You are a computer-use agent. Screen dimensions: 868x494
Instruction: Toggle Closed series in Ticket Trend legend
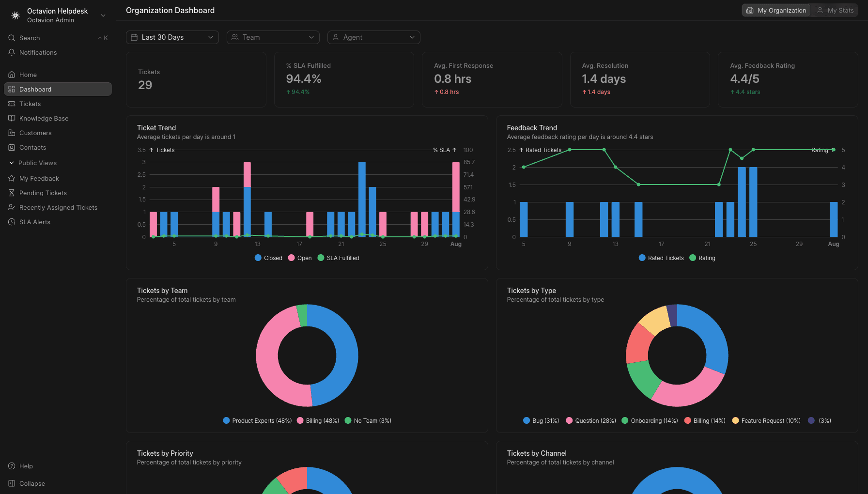click(x=268, y=258)
